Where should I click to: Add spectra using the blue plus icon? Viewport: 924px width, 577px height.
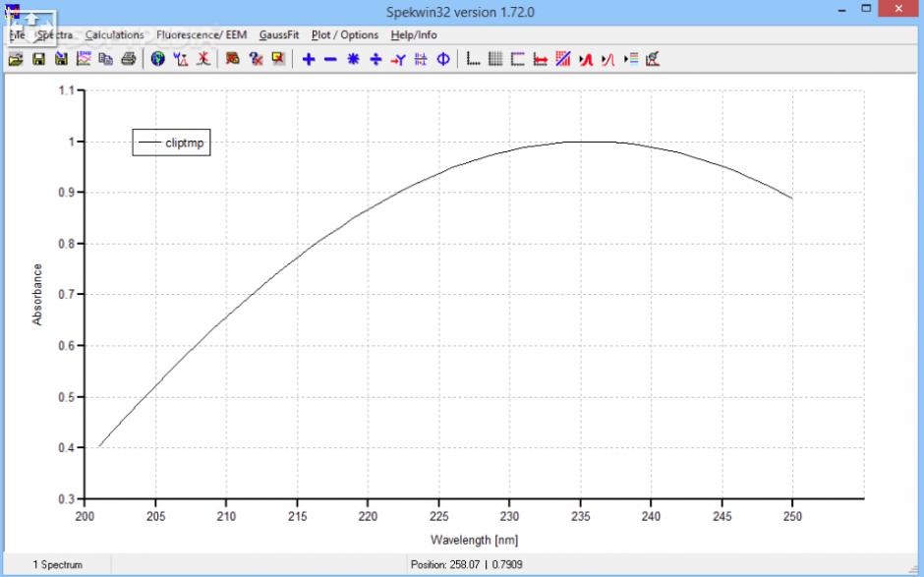pyautogui.click(x=309, y=59)
